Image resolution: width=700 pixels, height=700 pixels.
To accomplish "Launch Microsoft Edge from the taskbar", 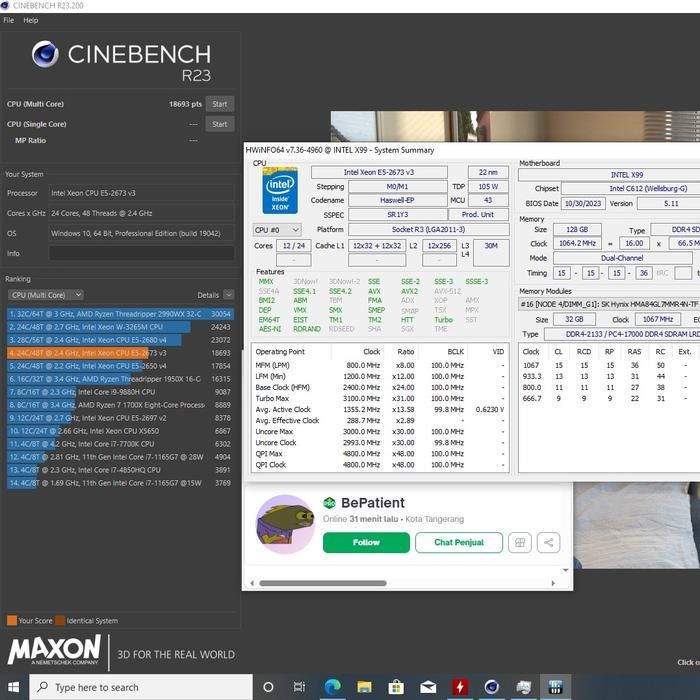I will [332, 687].
